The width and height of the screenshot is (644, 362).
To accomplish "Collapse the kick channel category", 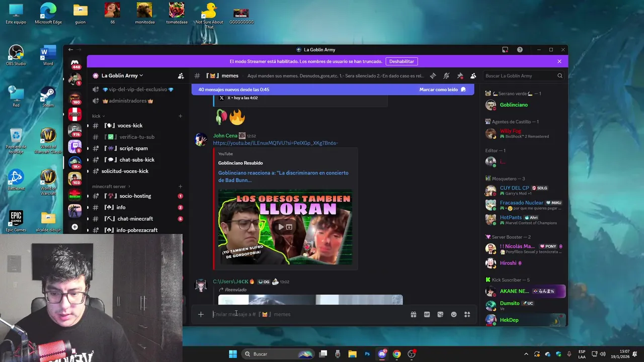I will (99, 116).
